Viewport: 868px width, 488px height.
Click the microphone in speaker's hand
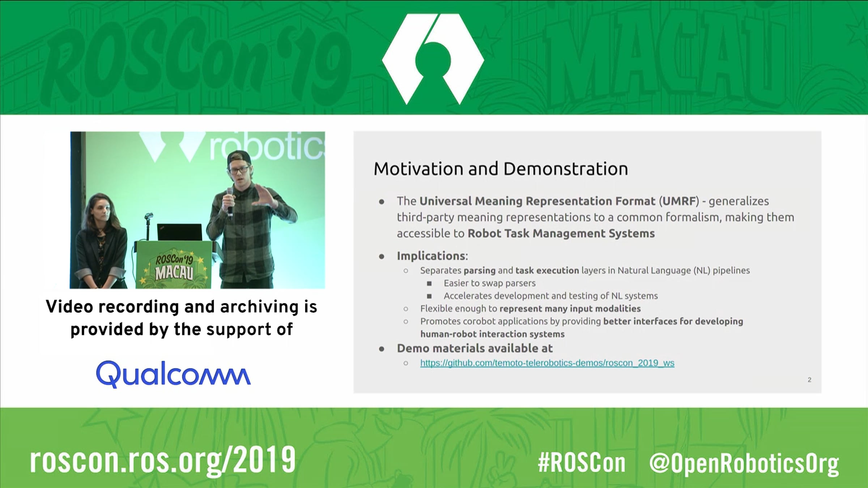230,202
